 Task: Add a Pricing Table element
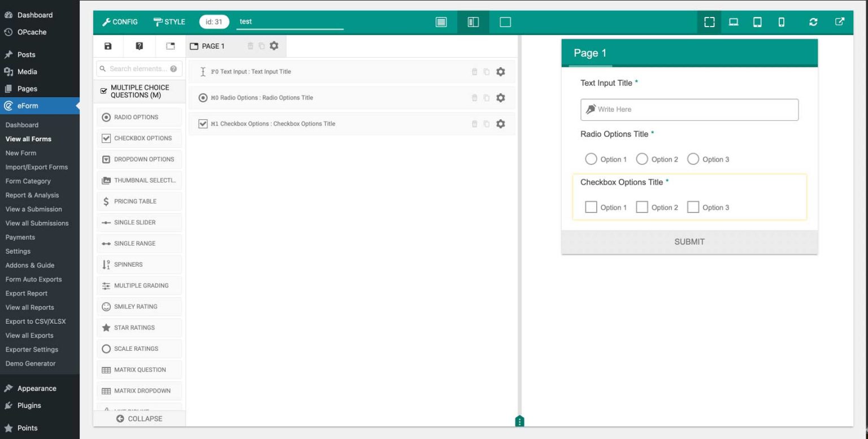tap(139, 202)
